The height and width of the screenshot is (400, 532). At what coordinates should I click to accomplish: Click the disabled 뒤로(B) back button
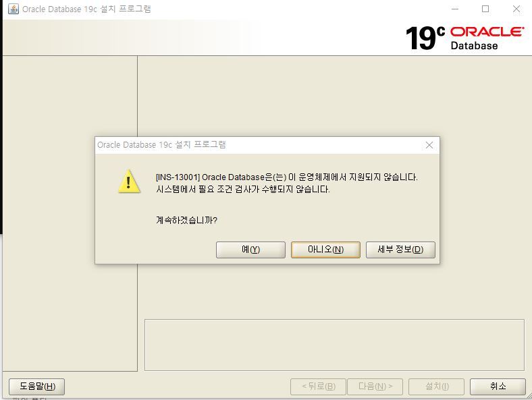(x=318, y=387)
